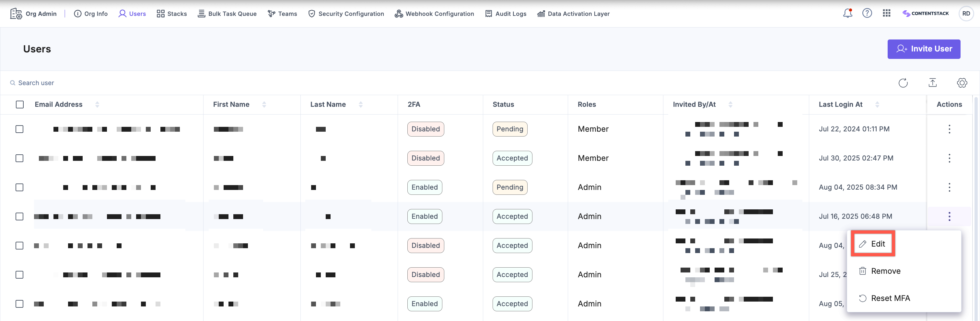Open the RD profile avatar
Viewport: 980px width, 321px height.
tap(966, 14)
